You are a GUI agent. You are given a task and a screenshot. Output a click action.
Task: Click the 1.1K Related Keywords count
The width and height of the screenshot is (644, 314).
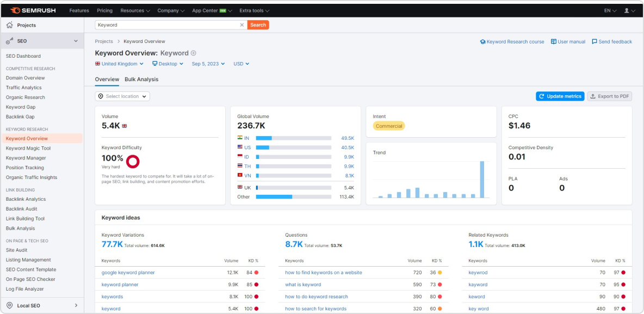[476, 244]
